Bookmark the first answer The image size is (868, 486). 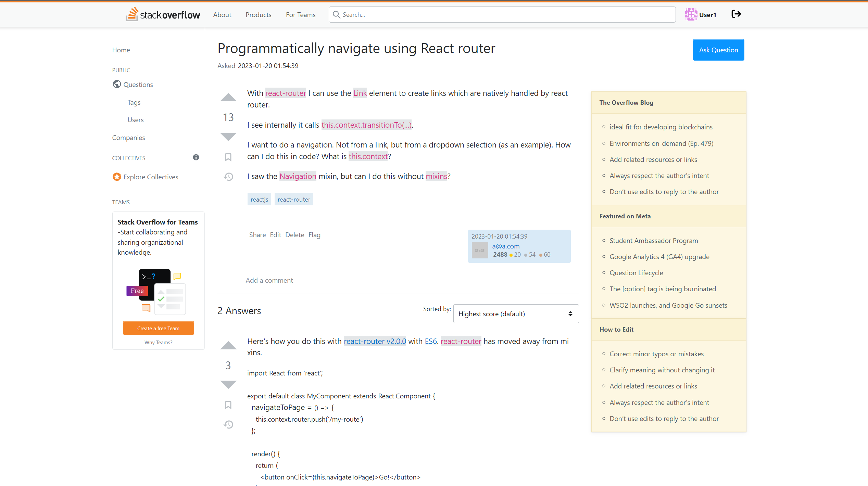click(228, 405)
